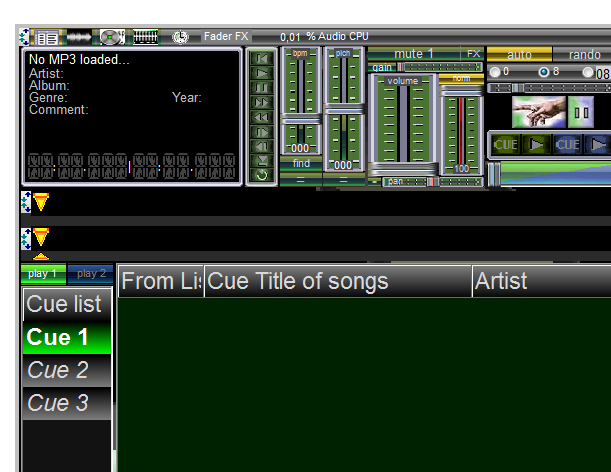The width and height of the screenshot is (611, 472).
Task: Select the radio button labeled 8
Action: [544, 72]
